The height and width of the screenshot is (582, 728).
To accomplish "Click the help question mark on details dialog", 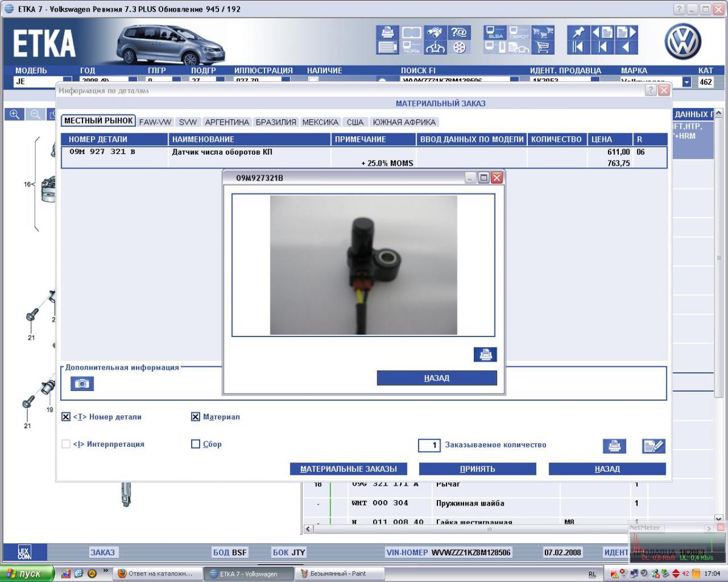I will tap(651, 90).
